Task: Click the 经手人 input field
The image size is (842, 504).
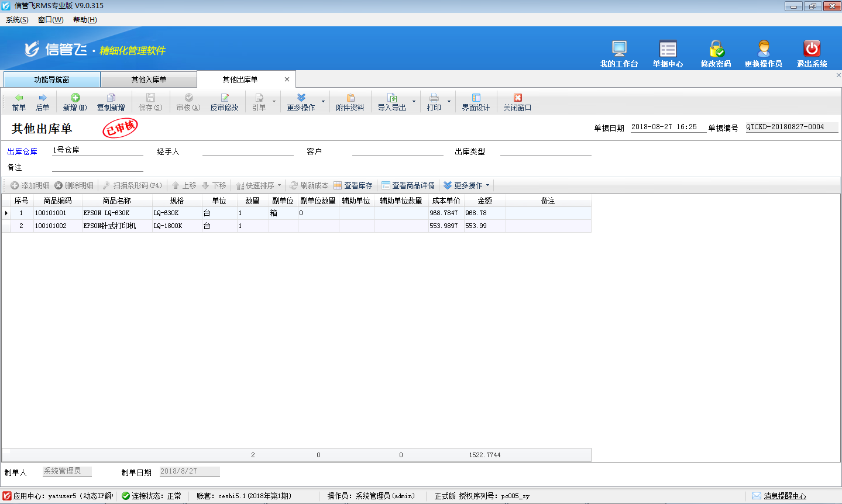Action: pyautogui.click(x=248, y=151)
